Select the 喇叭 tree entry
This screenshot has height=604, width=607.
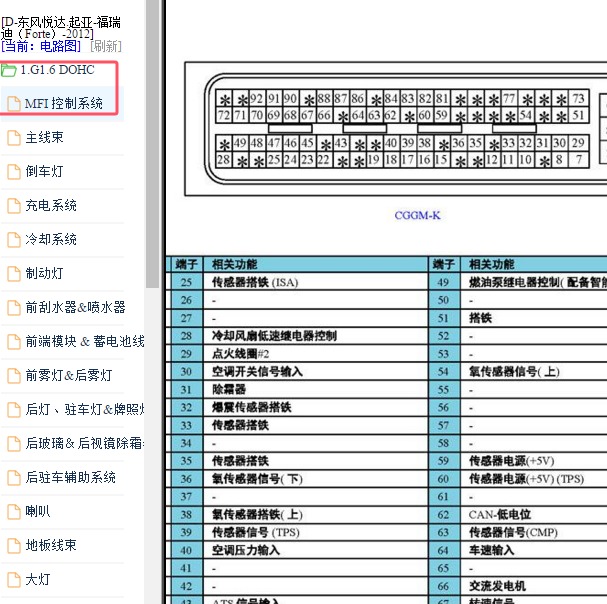(38, 512)
